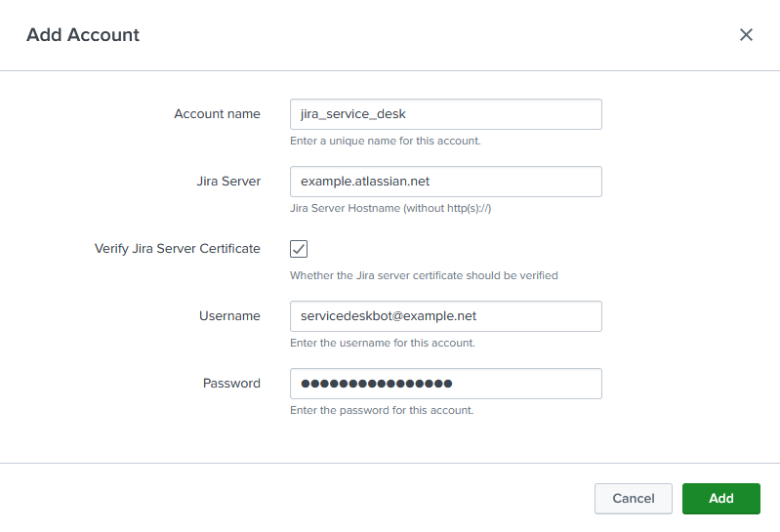The width and height of the screenshot is (780, 532).
Task: Click 'Enter the password for this account.' hint
Action: [x=382, y=410]
